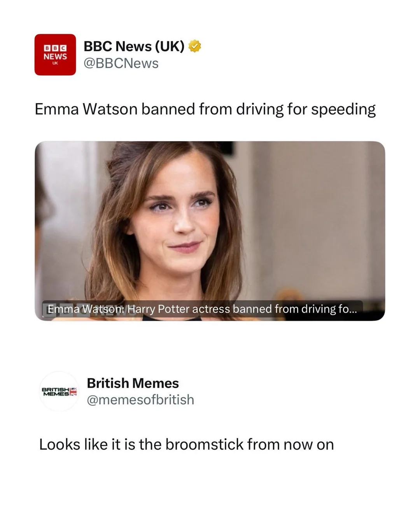Click the British Memes display name
Screen dimensions: 420x522
[133, 383]
